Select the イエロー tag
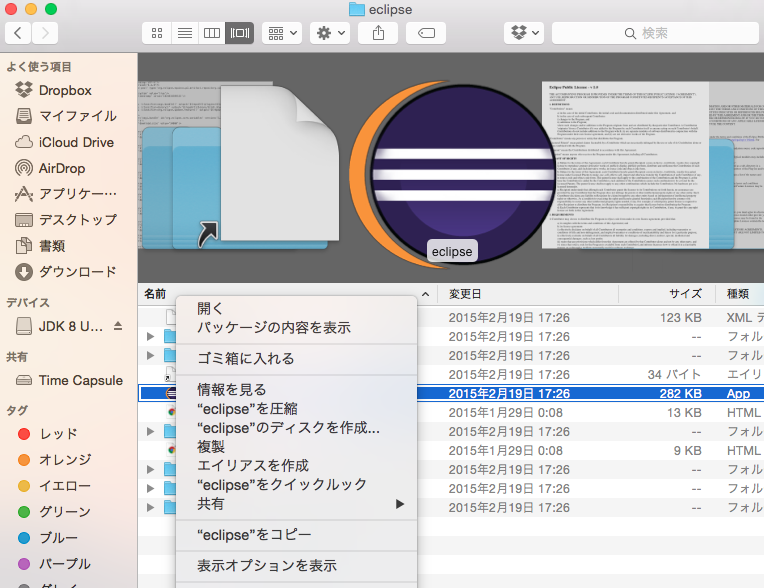The width and height of the screenshot is (764, 588). point(54,486)
